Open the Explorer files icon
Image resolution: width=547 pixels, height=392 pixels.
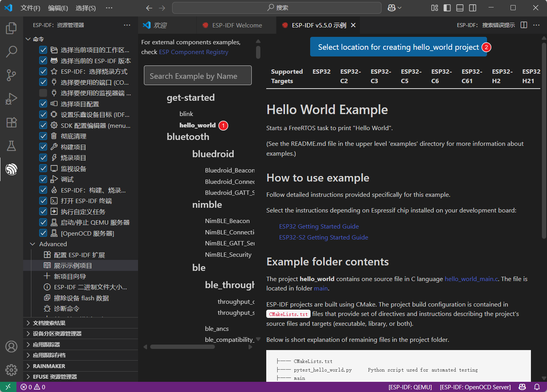click(11, 28)
